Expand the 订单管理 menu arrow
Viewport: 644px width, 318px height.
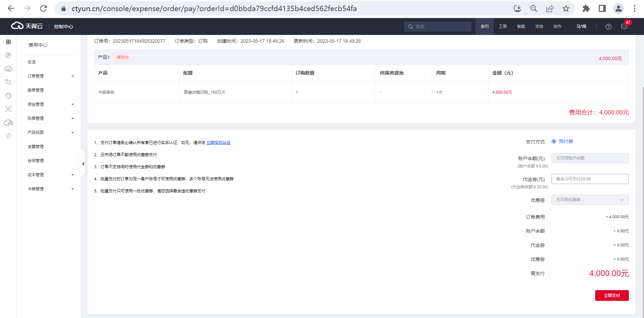coord(73,76)
